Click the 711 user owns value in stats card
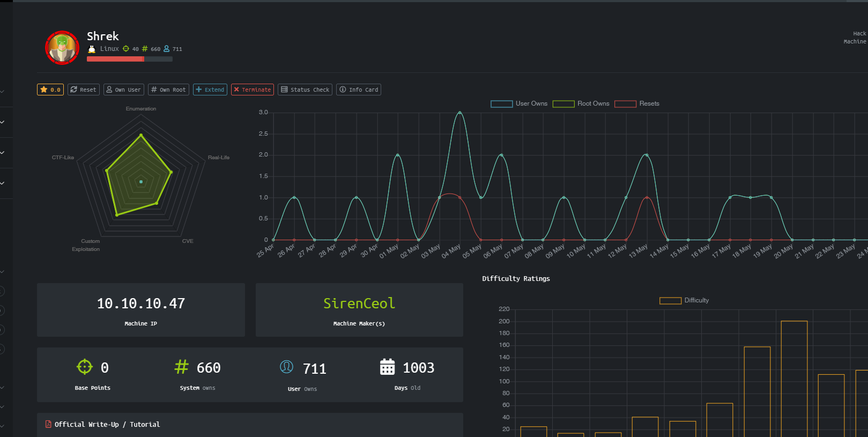The height and width of the screenshot is (437, 868). [315, 369]
